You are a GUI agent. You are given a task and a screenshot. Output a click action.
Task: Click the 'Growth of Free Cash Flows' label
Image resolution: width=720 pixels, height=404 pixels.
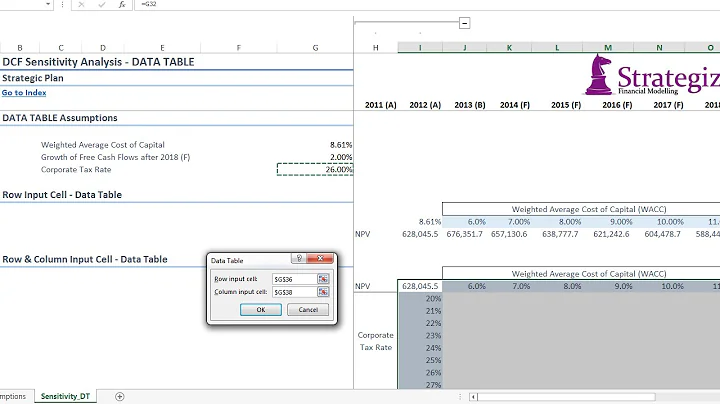pyautogui.click(x=115, y=157)
